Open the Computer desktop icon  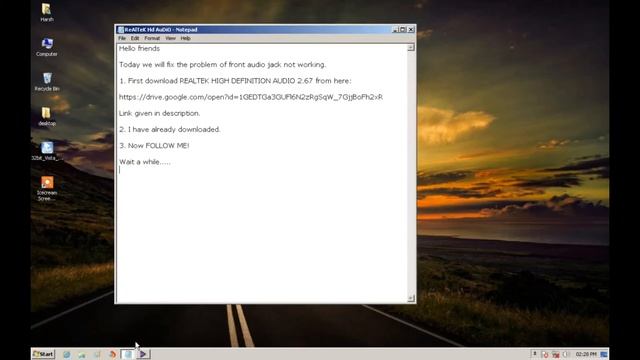[47, 47]
